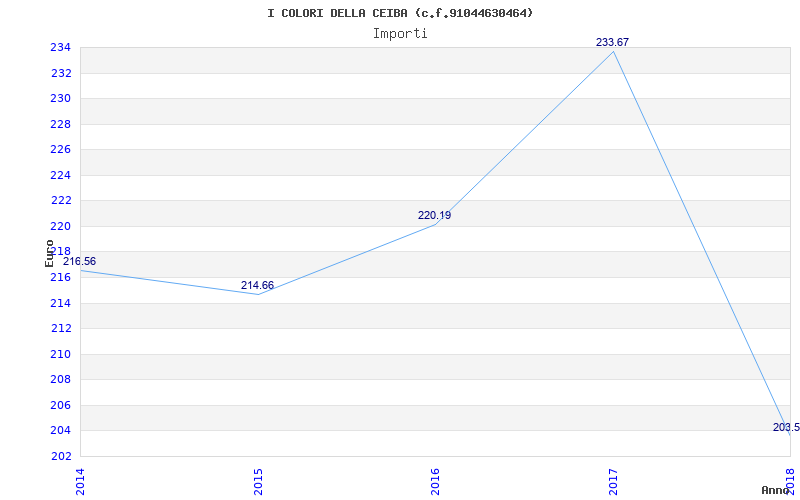The image size is (800, 500).
Task: Click the 2017 peak point on the line
Action: (x=613, y=52)
